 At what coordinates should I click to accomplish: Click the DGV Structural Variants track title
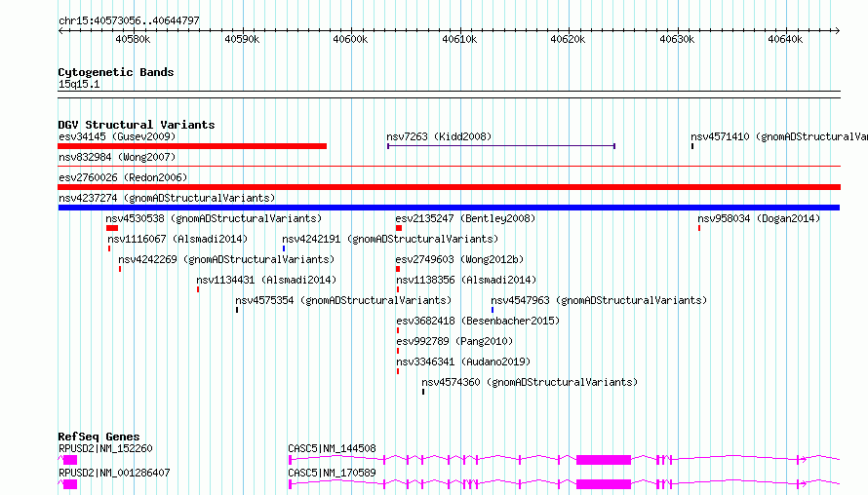click(x=137, y=125)
